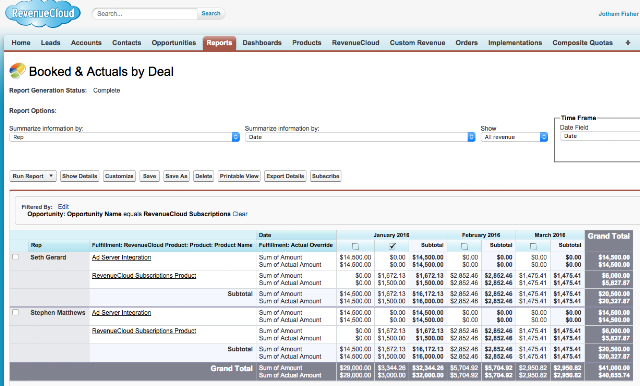Click the Grand Total row label

[231, 368]
